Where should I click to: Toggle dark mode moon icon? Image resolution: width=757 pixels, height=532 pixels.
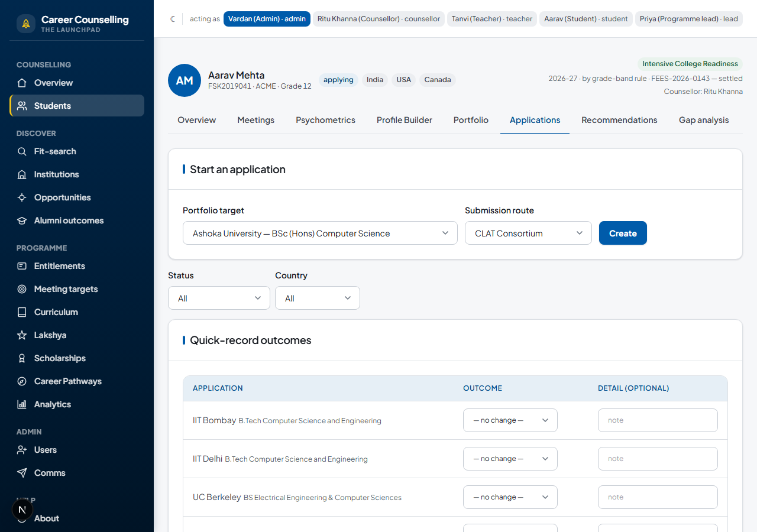(173, 19)
